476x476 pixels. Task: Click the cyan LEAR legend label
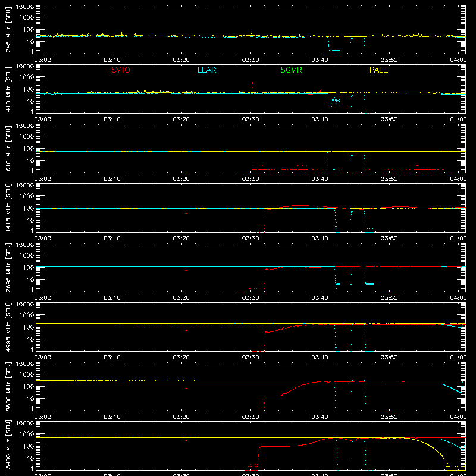206,70
